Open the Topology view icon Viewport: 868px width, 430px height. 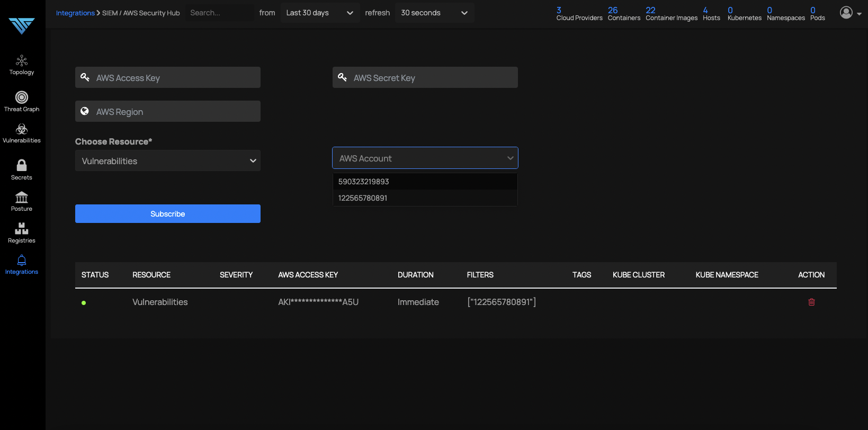[22, 60]
